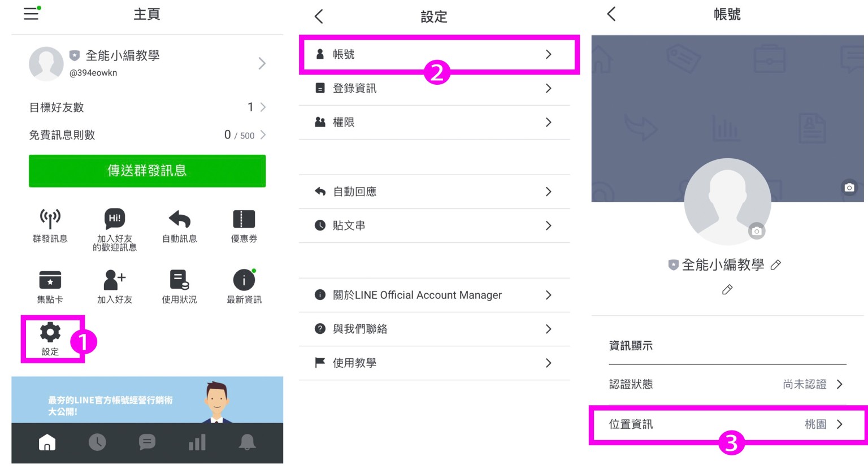Open the 使用狀況 usage icon
868x474 pixels.
point(179,280)
